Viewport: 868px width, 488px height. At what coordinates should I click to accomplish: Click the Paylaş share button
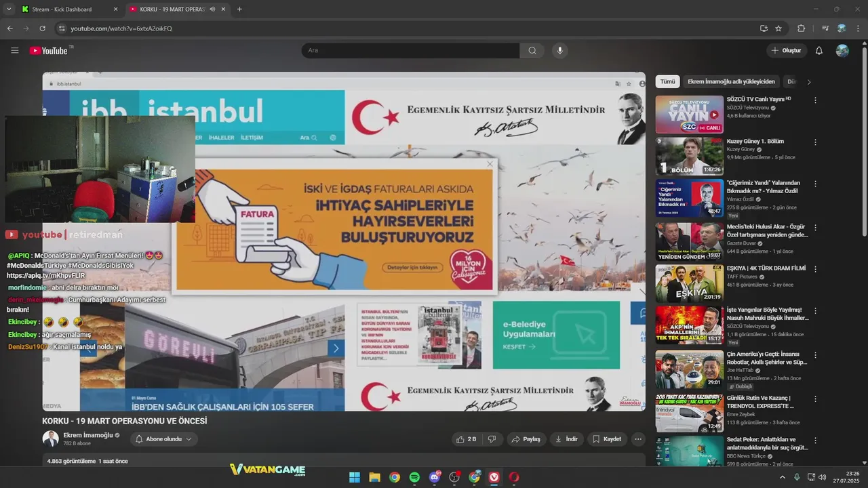pos(526,439)
